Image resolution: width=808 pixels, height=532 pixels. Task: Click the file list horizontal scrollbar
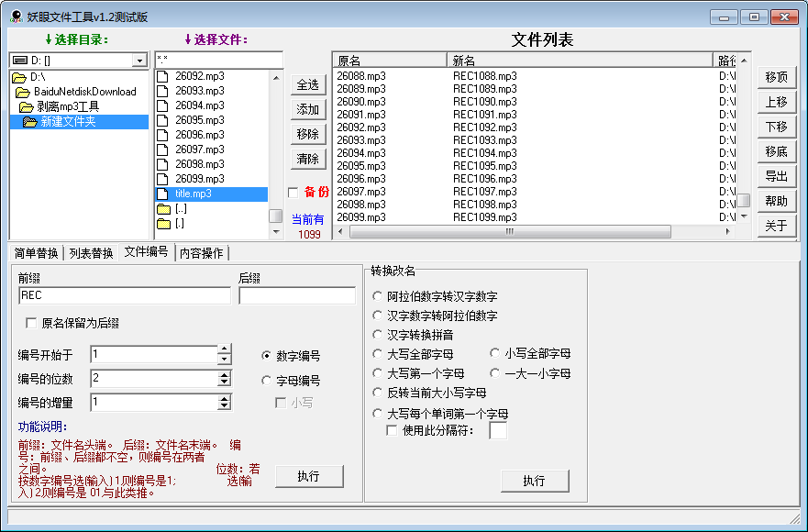(509, 232)
